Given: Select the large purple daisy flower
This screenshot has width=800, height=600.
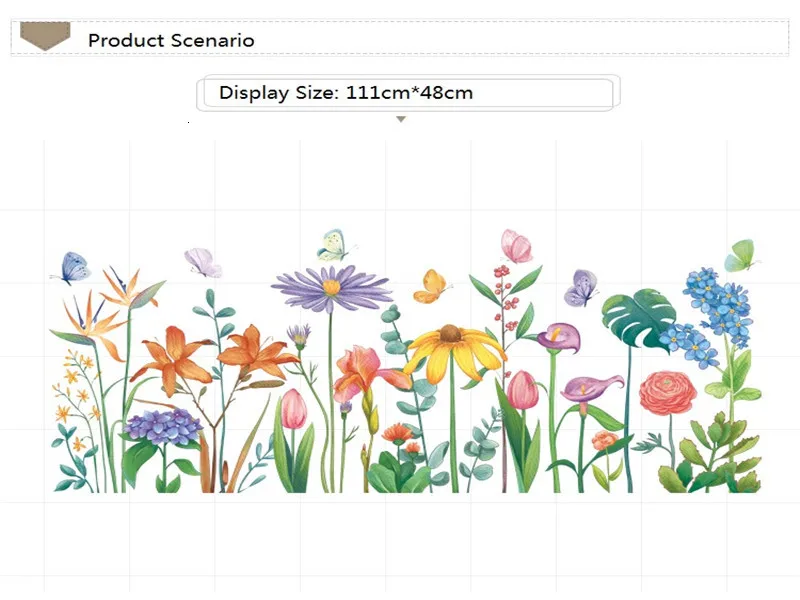Looking at the screenshot, I should tap(331, 287).
